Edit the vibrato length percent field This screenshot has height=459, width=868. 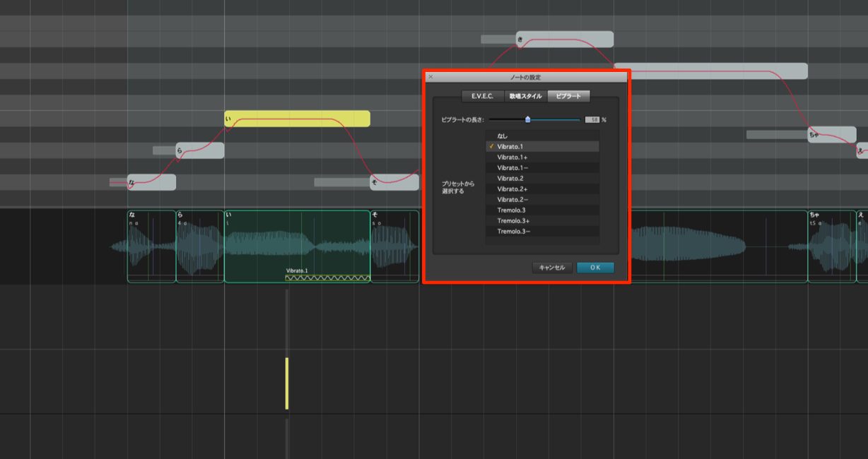[x=592, y=120]
